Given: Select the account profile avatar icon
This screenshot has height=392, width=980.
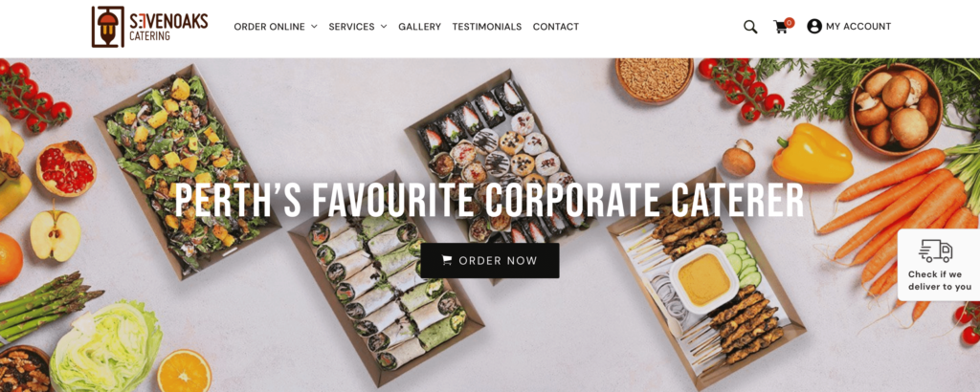Looking at the screenshot, I should 813,26.
